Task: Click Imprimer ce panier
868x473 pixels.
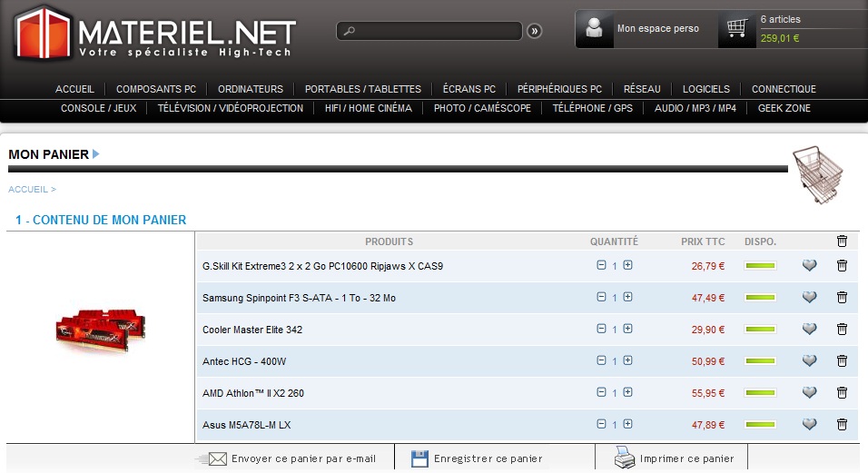Action: click(x=686, y=458)
